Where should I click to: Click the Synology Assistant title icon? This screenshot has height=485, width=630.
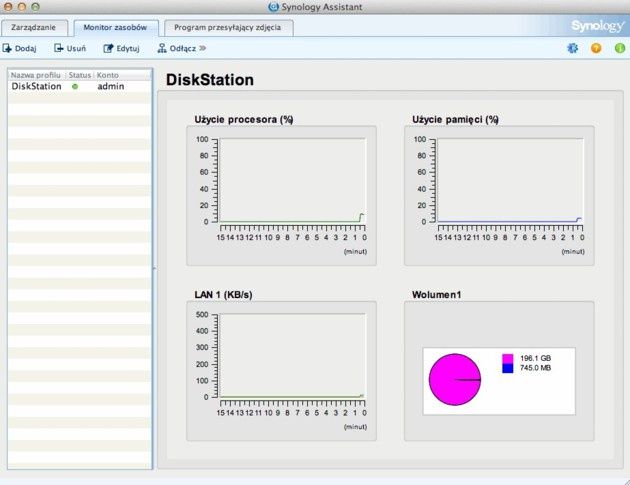coord(274,7)
